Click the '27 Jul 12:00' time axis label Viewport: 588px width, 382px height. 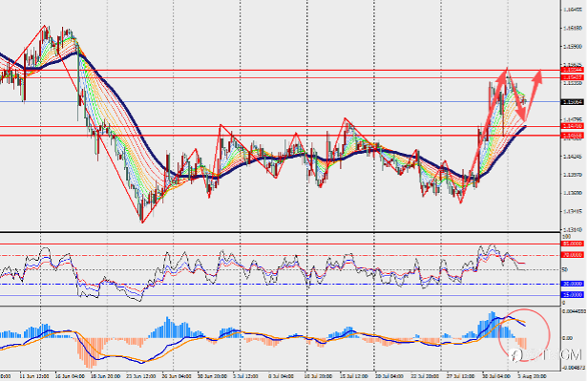[x=461, y=375]
